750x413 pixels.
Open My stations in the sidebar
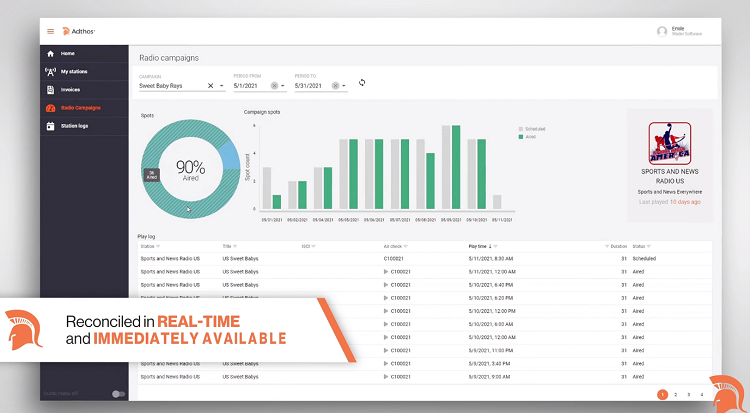84,72
